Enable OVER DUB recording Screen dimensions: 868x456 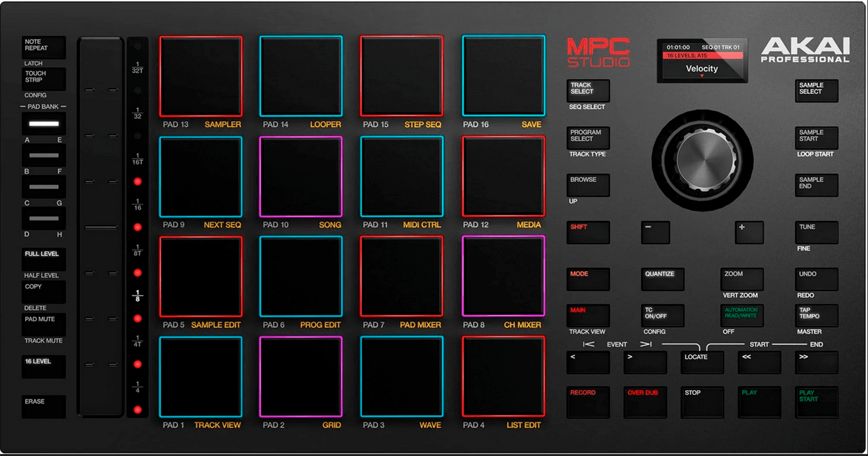pyautogui.click(x=645, y=402)
